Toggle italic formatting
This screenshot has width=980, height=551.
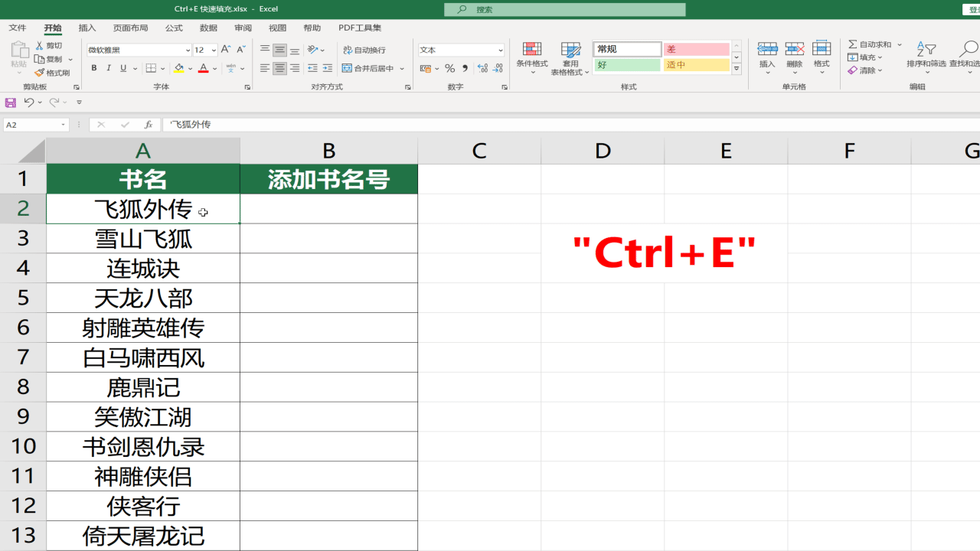(109, 68)
